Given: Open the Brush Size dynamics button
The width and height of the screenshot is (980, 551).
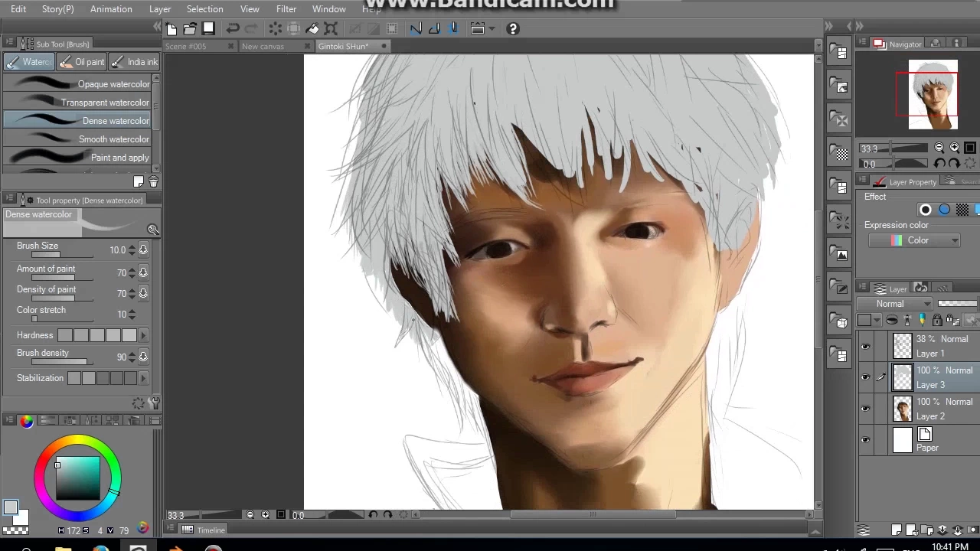Looking at the screenshot, I should (x=143, y=250).
